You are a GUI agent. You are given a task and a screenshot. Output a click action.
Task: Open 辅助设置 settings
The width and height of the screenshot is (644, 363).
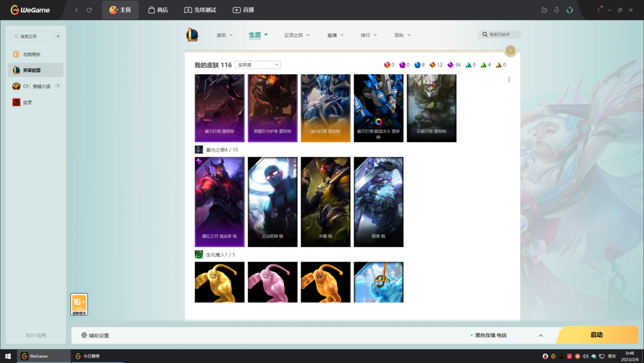(x=95, y=336)
